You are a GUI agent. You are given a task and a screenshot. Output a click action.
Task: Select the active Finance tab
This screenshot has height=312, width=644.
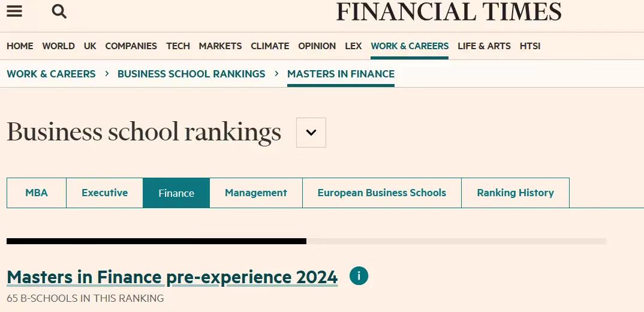coord(176,193)
